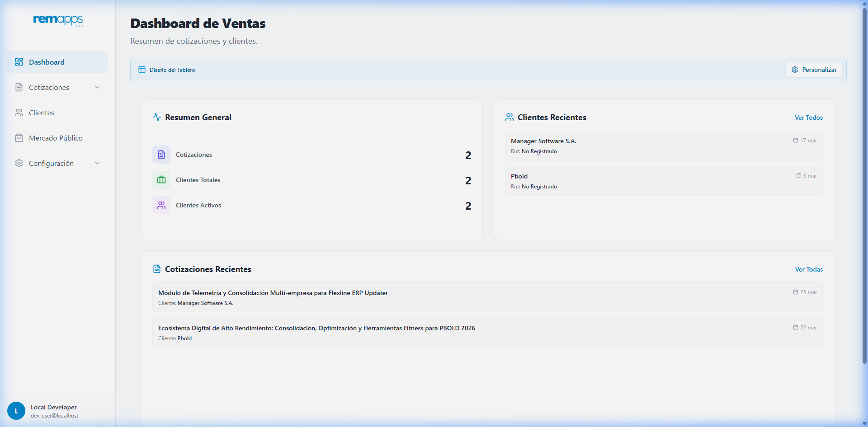The height and width of the screenshot is (427, 868).
Task: Open the Mercado Público section
Action: pyautogui.click(x=55, y=137)
